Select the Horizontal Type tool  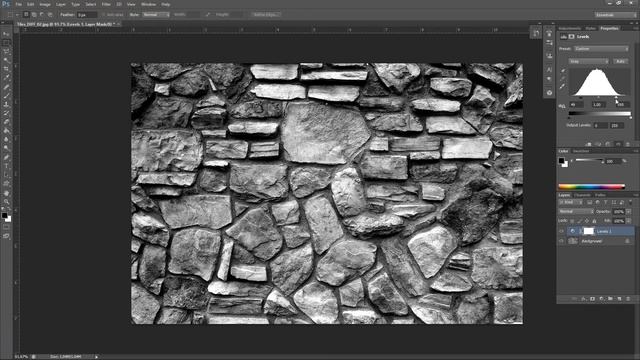tap(6, 166)
